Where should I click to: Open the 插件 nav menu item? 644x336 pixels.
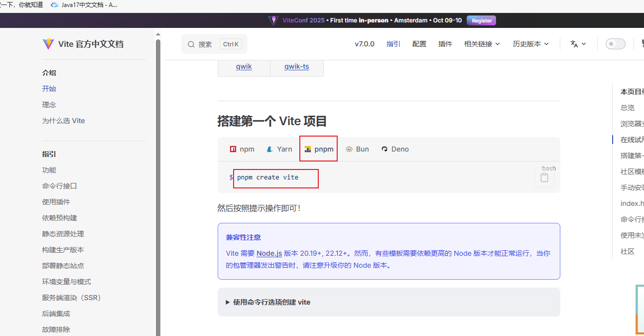445,44
